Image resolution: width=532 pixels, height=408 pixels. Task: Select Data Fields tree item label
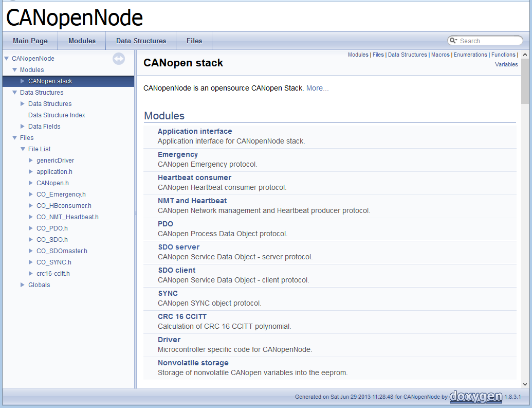(44, 127)
